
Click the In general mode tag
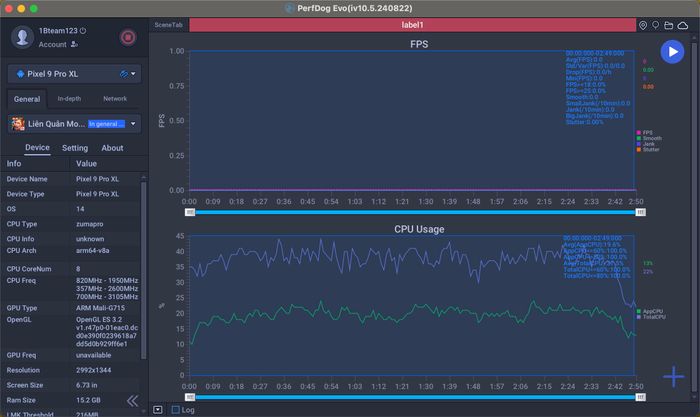coord(106,124)
